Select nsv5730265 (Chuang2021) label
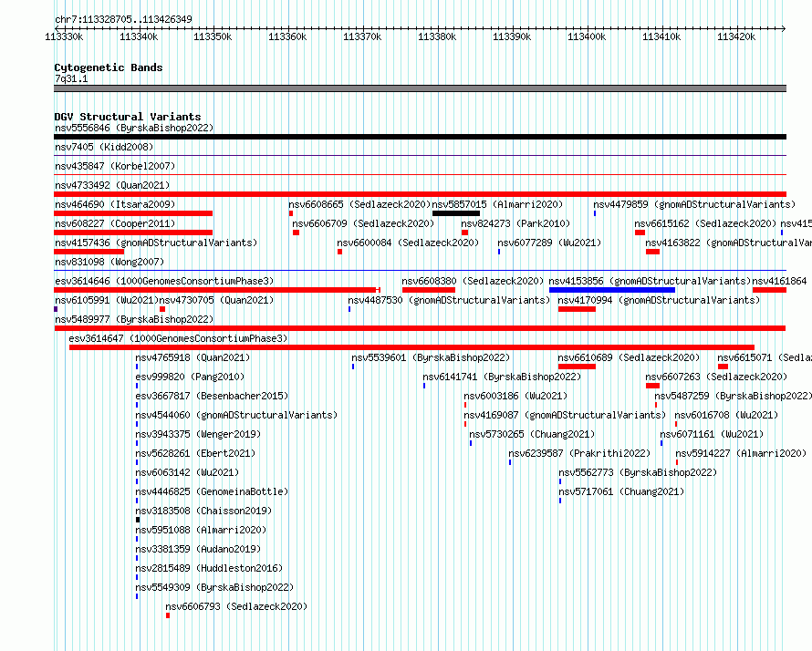Viewport: 812px width, 651px height. (x=532, y=434)
